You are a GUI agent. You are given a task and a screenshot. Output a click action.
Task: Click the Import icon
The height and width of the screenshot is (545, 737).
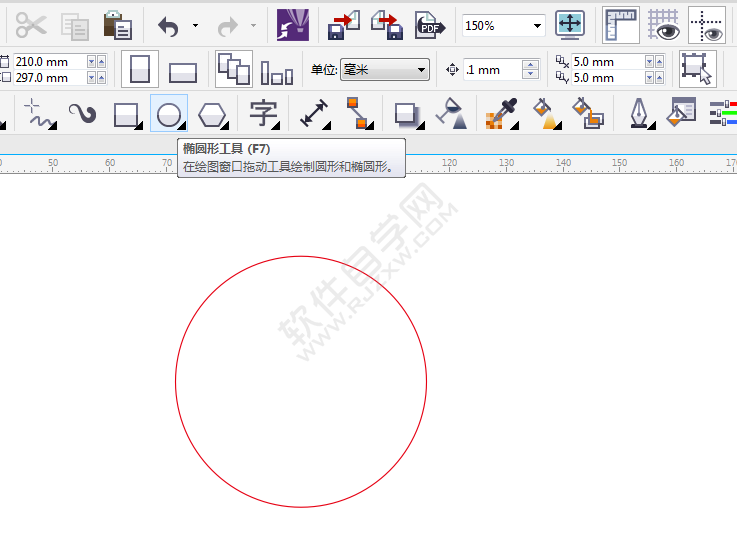[x=344, y=25]
